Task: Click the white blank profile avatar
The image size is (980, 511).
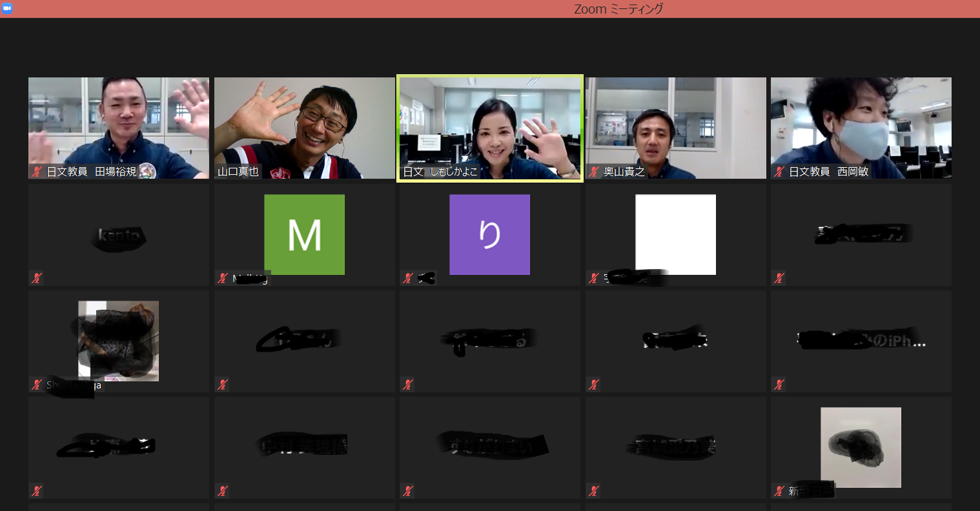Action: click(675, 234)
